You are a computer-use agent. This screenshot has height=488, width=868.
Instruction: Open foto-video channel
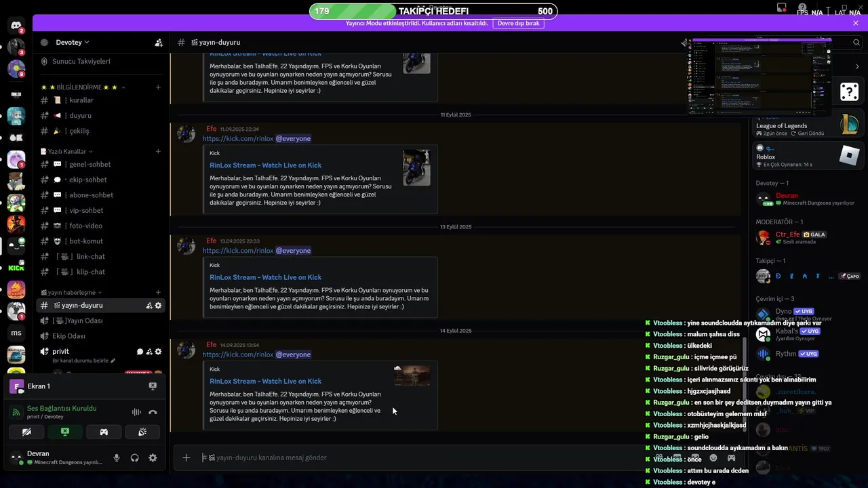(x=102, y=226)
